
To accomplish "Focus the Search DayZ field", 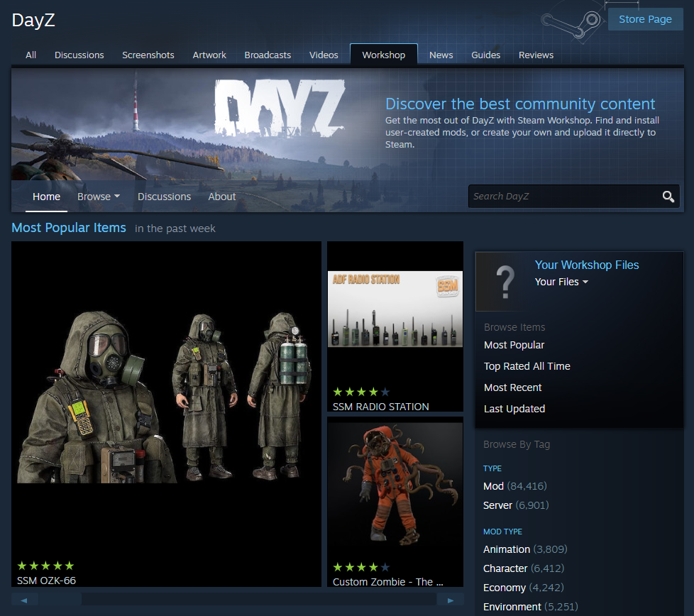I will (573, 196).
